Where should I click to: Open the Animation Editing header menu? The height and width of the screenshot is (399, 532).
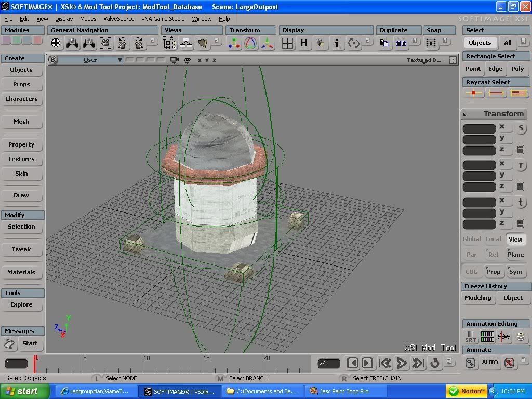(495, 323)
